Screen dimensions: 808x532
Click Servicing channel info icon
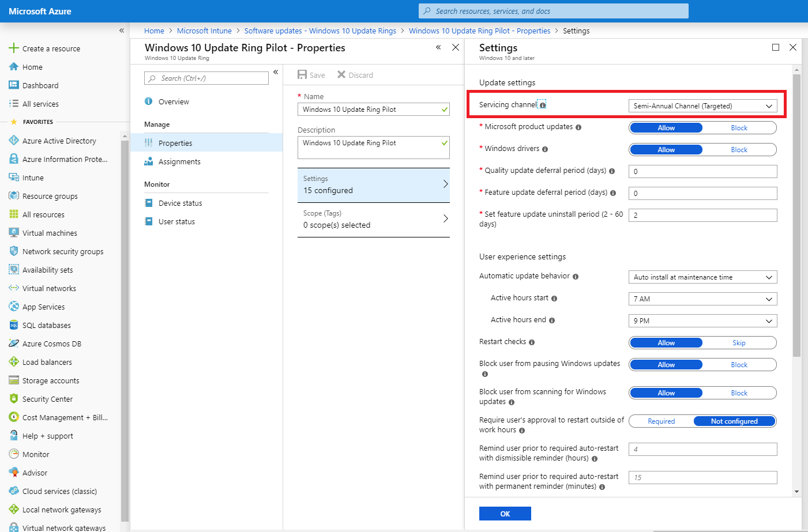(x=543, y=105)
